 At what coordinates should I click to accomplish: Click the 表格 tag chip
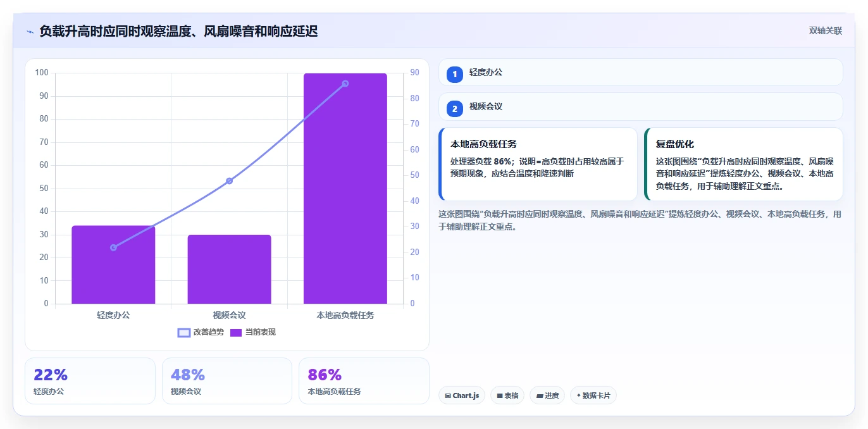507,395
